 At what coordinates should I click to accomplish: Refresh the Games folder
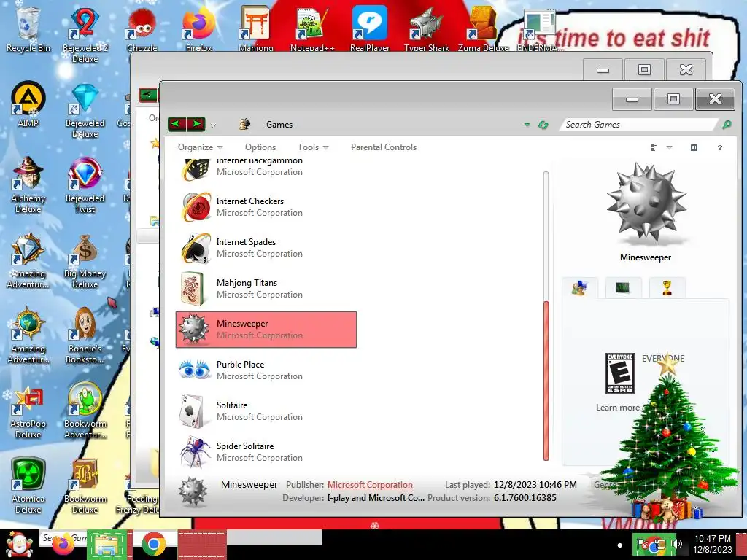click(543, 125)
